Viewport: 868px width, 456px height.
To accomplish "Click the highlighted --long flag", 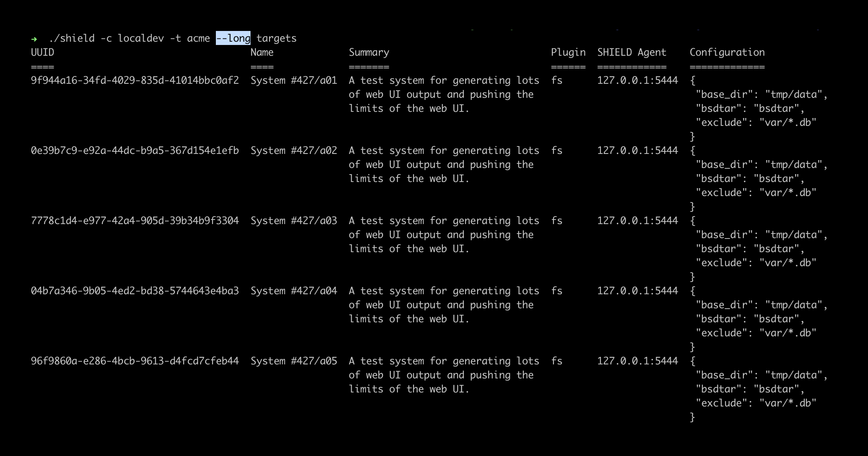I will click(x=233, y=38).
